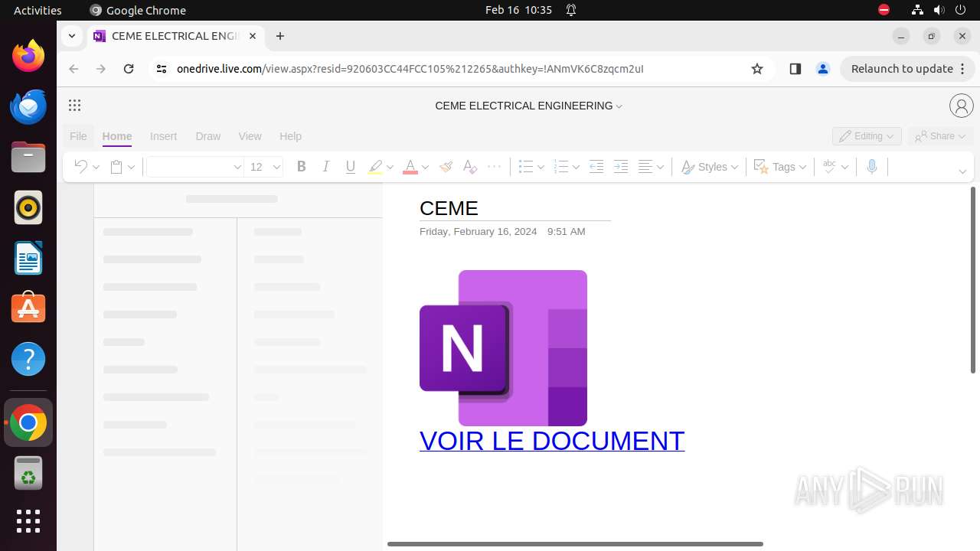Open the tab search dropdown arrow
Screen dimensions: 980x551
tap(71, 36)
